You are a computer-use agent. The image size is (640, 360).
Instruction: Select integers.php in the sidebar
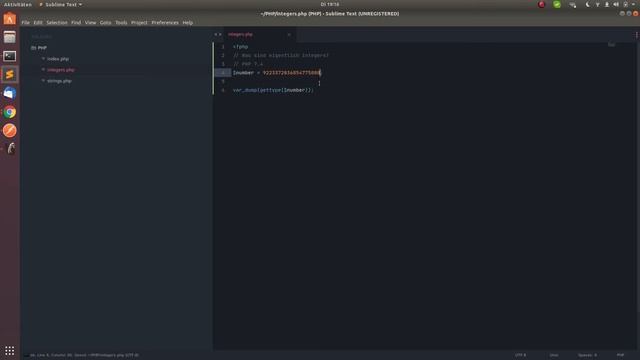coord(61,70)
